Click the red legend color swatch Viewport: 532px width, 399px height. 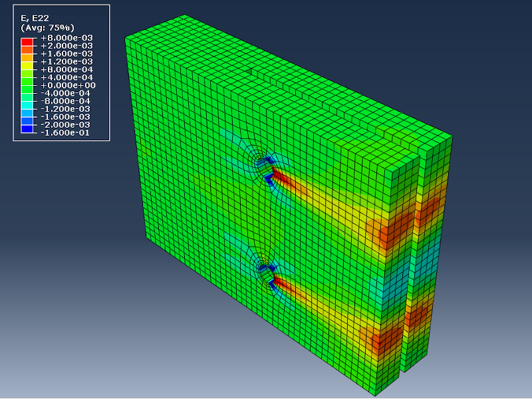point(27,42)
